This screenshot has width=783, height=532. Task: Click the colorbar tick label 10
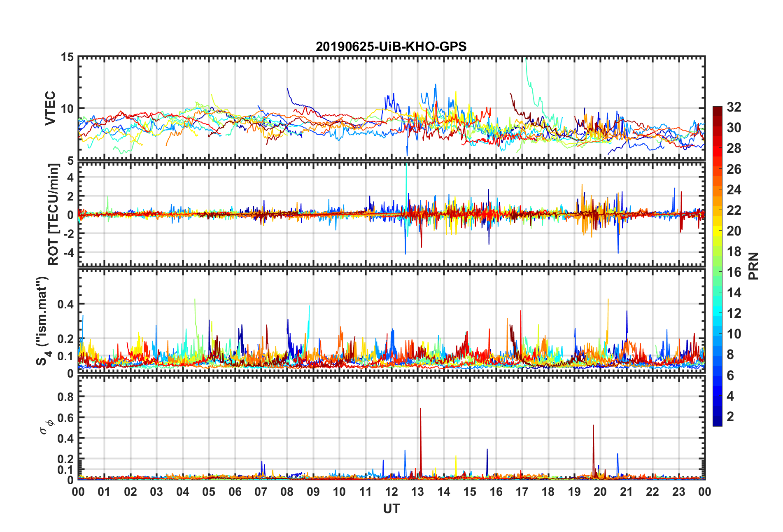pyautogui.click(x=734, y=334)
